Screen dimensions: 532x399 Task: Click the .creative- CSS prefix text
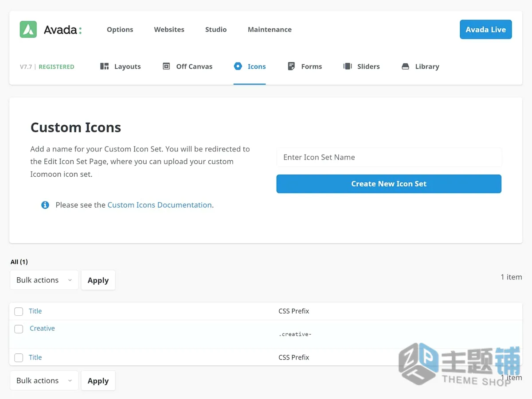tap(295, 334)
